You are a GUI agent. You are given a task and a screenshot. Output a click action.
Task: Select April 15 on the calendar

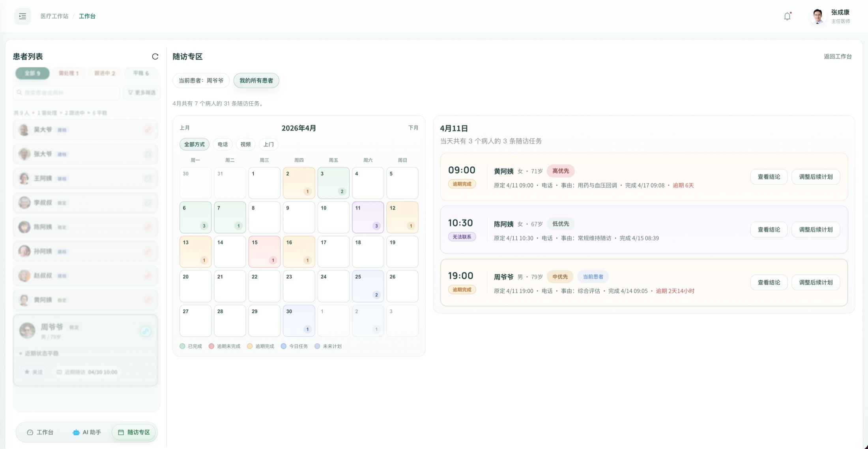[x=264, y=251]
